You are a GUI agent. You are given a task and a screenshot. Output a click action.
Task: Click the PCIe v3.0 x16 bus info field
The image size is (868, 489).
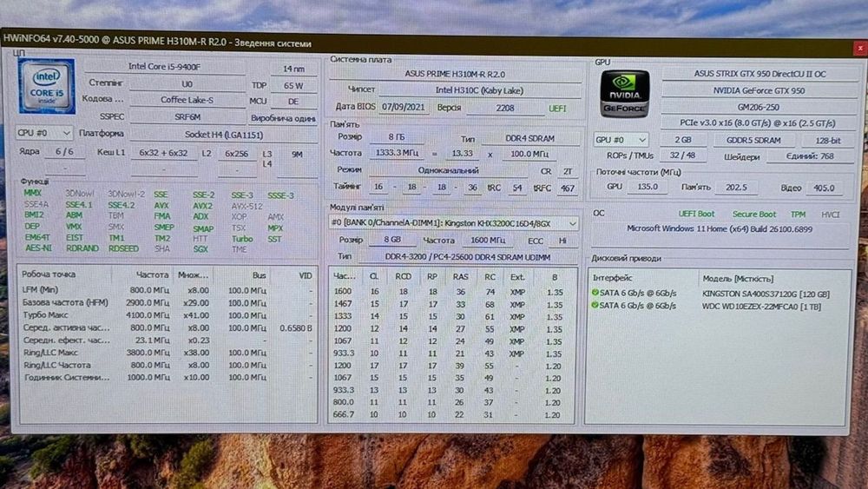coord(759,123)
